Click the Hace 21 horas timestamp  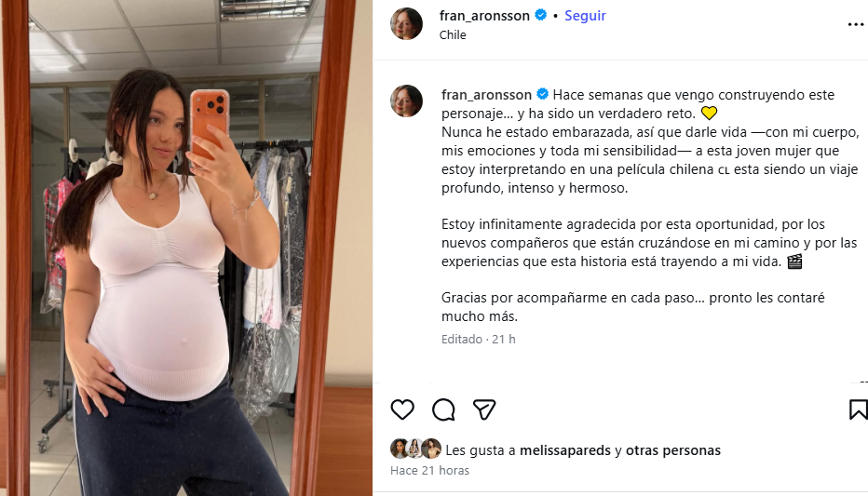point(429,471)
